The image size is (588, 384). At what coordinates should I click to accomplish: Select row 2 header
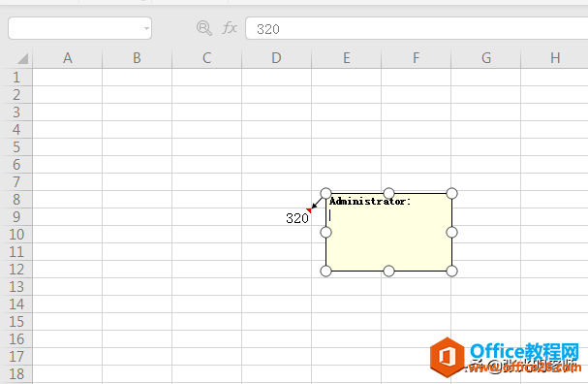click(x=16, y=95)
